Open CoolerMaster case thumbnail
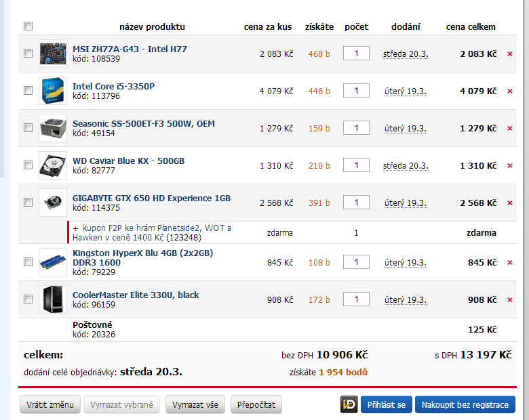Image resolution: width=529 pixels, height=420 pixels. coord(53,299)
